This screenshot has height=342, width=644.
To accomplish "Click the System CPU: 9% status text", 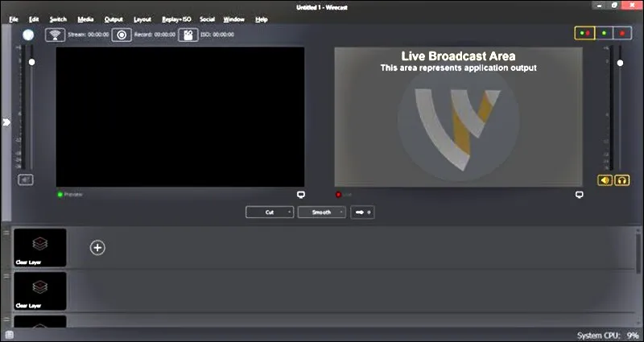I will [x=608, y=336].
